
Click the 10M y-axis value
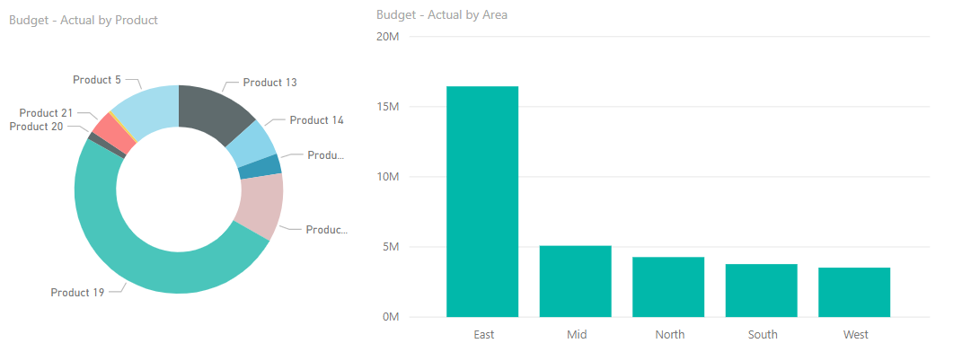pos(387,176)
